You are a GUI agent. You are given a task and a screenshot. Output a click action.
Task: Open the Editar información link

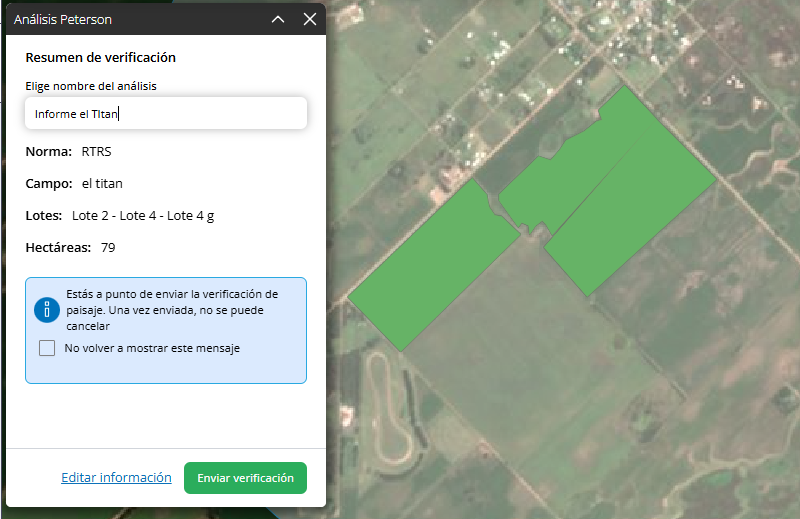click(x=116, y=478)
